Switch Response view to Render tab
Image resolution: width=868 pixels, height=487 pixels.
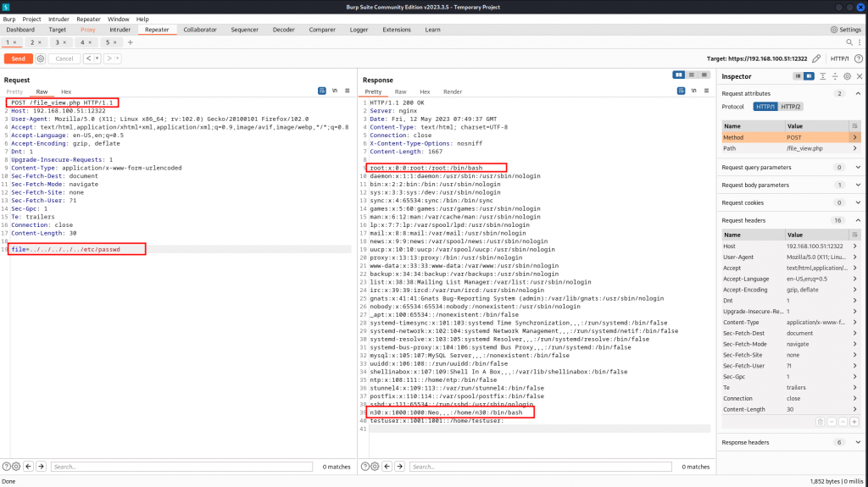click(453, 91)
